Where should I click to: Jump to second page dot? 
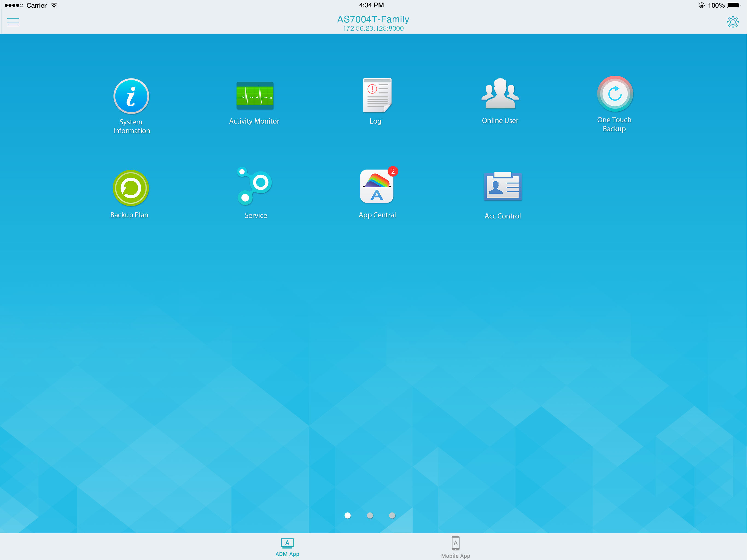370,515
